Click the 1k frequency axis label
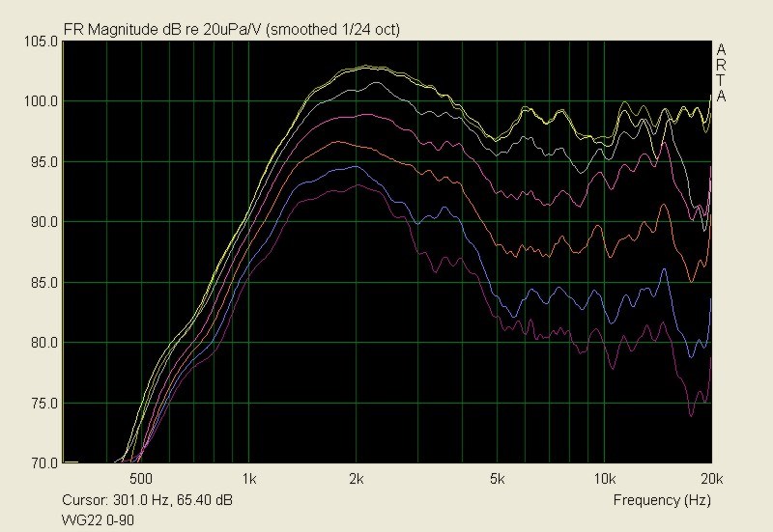Viewport: 773px width, 532px height. 249,478
